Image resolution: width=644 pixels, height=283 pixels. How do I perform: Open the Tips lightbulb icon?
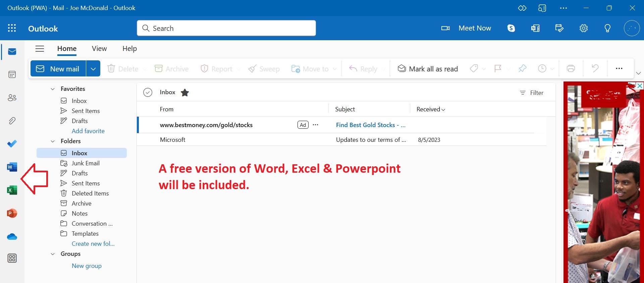(607, 28)
